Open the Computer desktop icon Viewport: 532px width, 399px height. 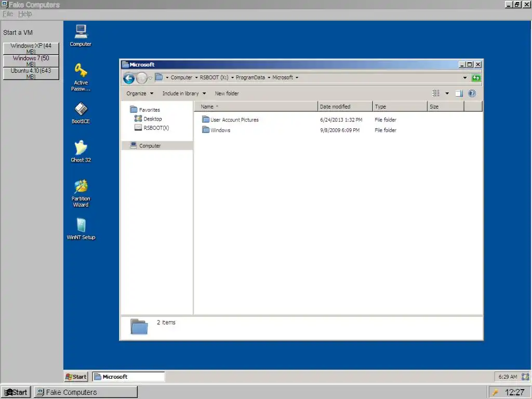(81, 35)
